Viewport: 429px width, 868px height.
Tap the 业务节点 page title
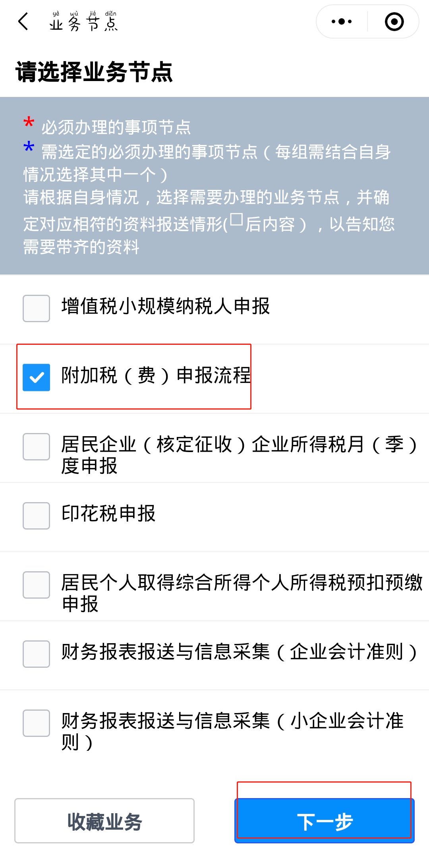tap(84, 21)
